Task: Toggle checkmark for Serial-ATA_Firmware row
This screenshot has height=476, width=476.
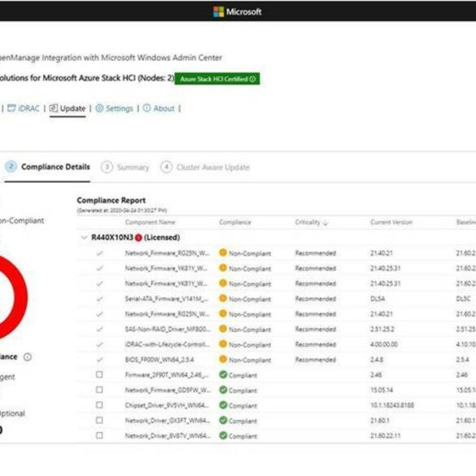Action: tap(99, 299)
